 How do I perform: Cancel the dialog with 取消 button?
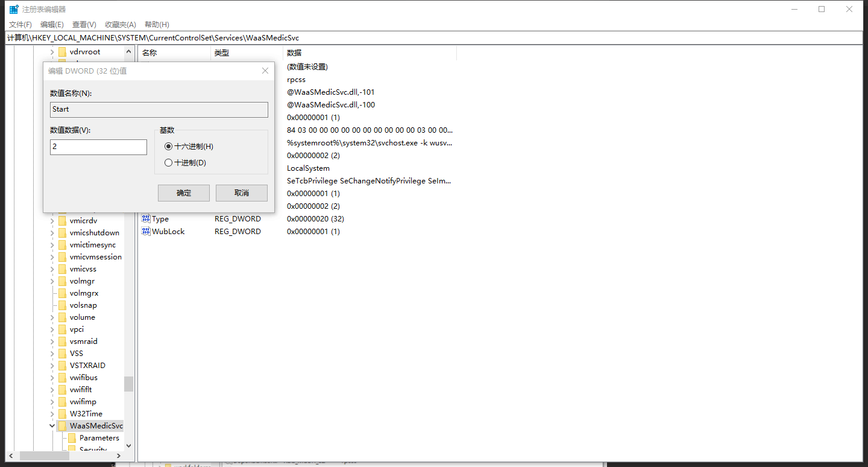coord(242,193)
